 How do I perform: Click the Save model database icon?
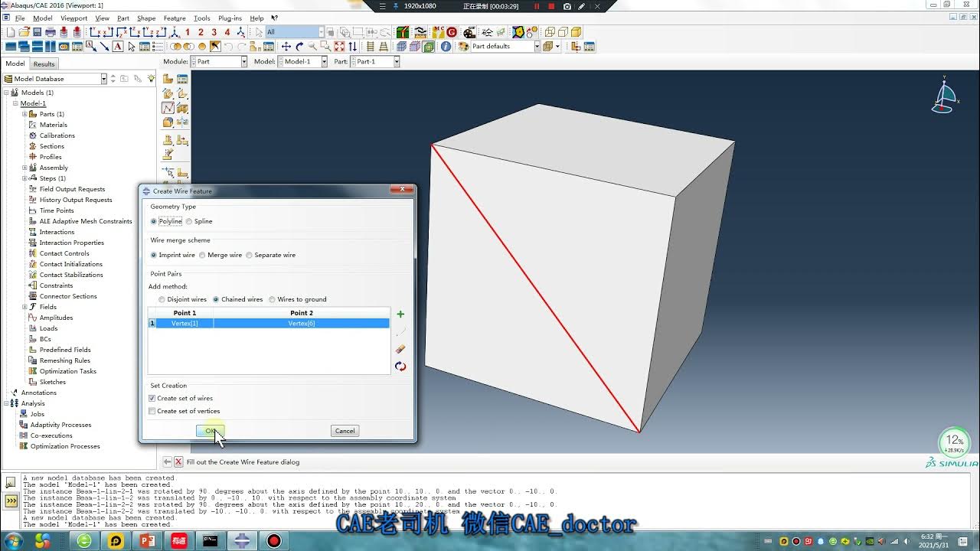(x=37, y=32)
